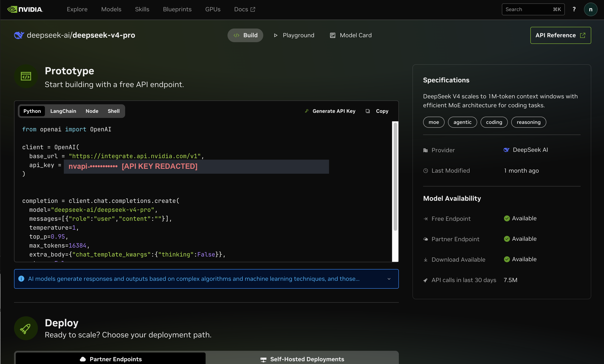Click the 'reasoning' tag
Viewport: 604px width, 364px height.
(x=528, y=122)
